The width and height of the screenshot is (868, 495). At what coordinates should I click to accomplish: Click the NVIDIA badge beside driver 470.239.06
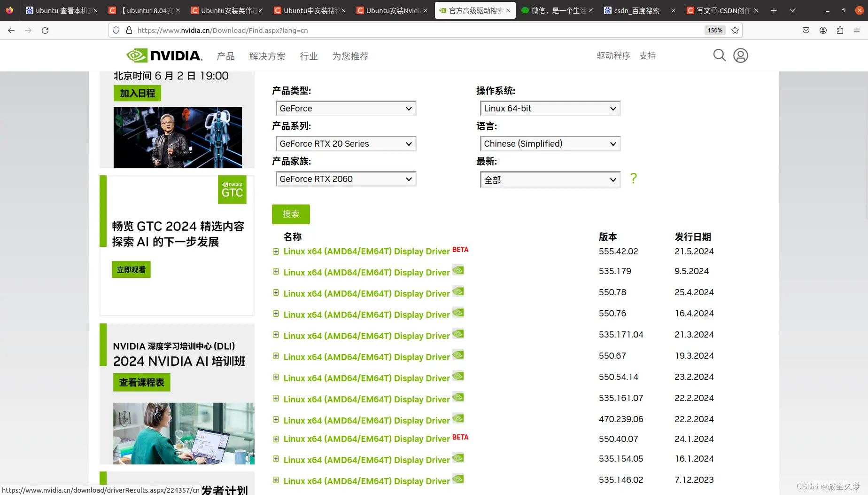click(x=458, y=418)
